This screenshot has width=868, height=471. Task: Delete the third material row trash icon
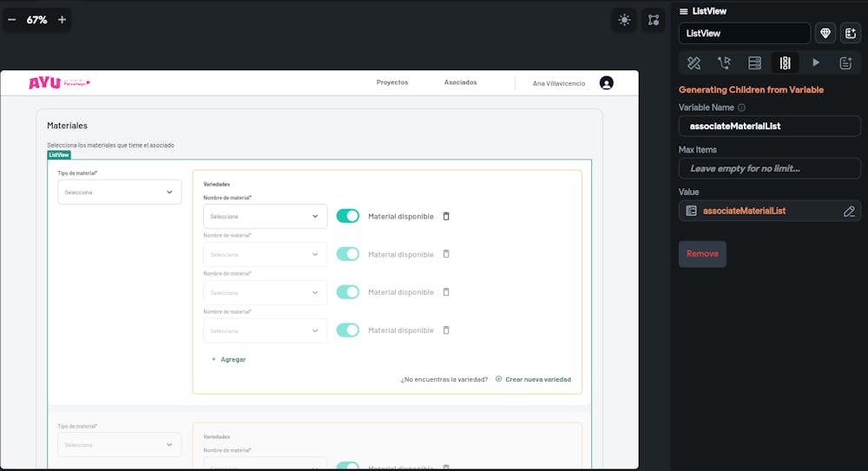446,292
